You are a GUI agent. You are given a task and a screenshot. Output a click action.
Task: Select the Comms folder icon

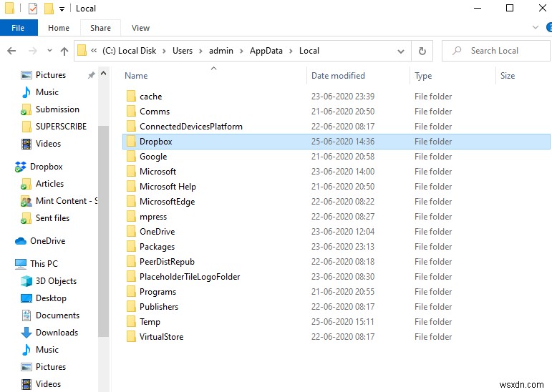pyautogui.click(x=131, y=111)
